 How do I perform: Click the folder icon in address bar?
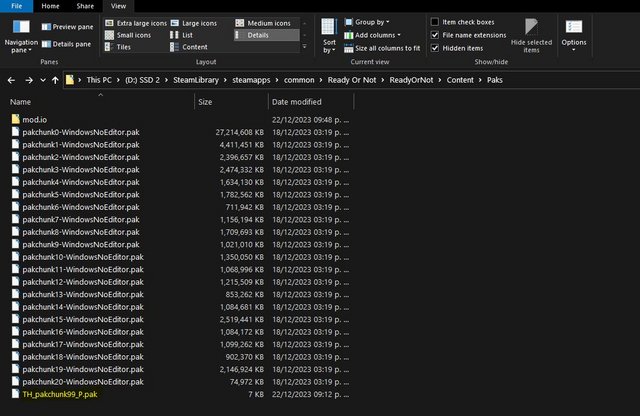70,80
